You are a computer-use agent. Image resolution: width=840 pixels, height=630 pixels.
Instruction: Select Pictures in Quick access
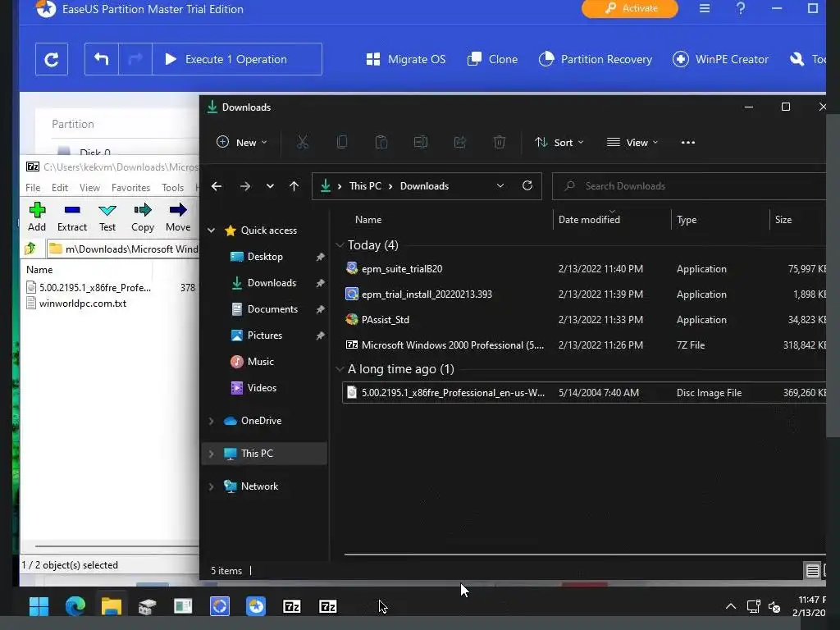coord(264,336)
